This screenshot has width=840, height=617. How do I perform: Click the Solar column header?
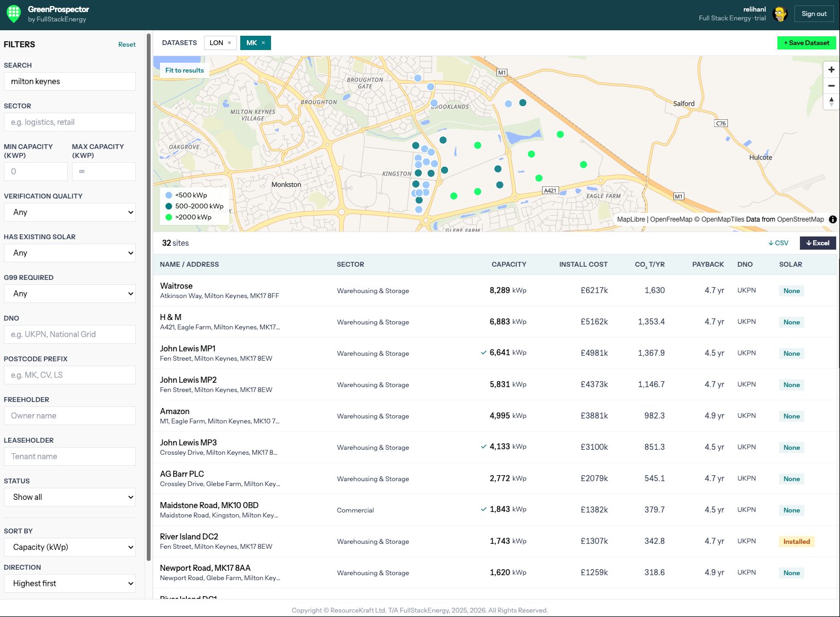[791, 265]
